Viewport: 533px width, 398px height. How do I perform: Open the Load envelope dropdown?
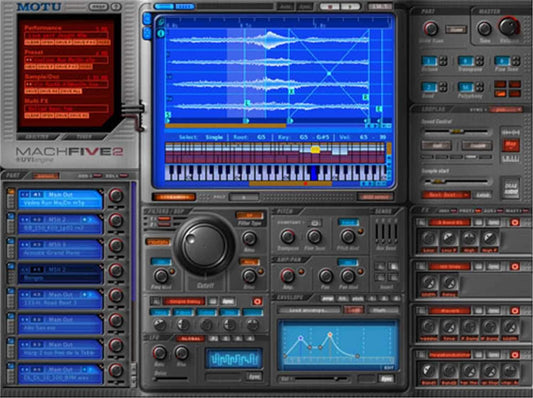click(x=309, y=310)
